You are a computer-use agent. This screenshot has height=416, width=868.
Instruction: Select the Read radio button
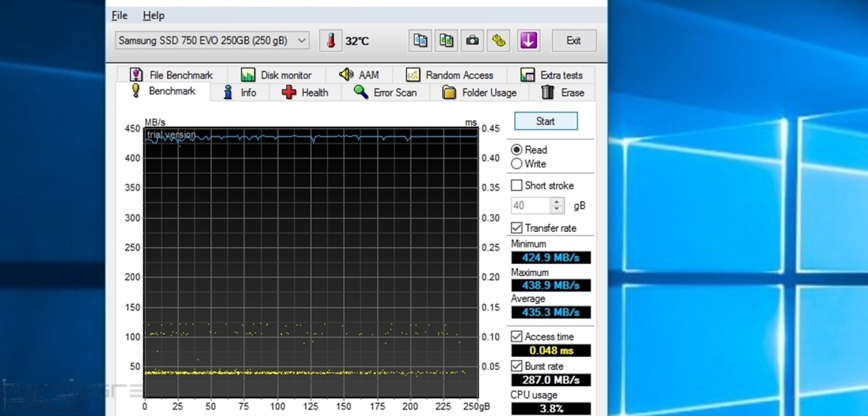(517, 150)
